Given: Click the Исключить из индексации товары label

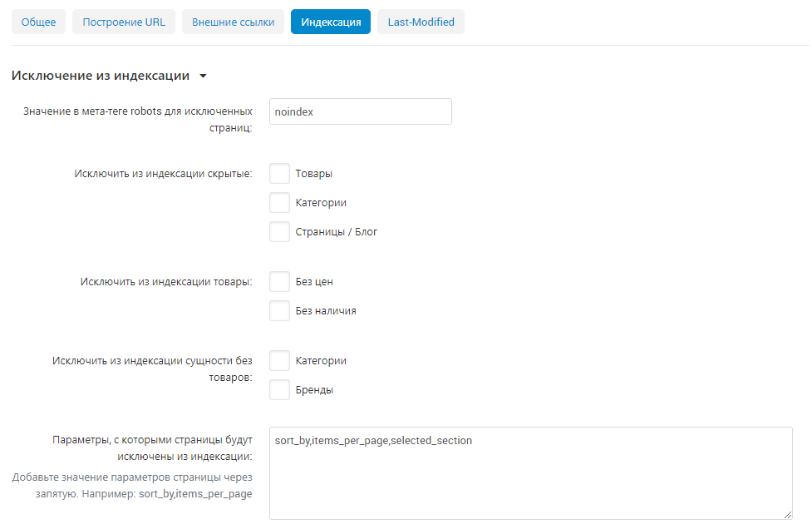Looking at the screenshot, I should click(x=166, y=282).
